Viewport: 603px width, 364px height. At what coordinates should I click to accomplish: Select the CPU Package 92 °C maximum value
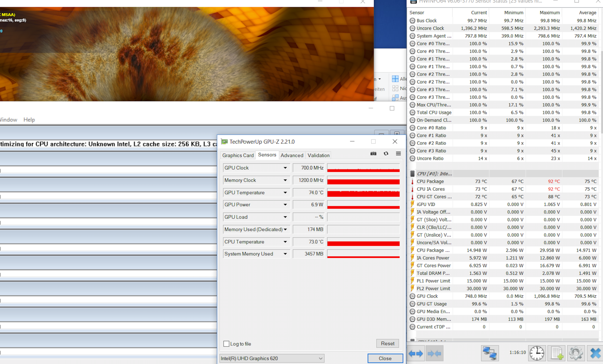554,181
